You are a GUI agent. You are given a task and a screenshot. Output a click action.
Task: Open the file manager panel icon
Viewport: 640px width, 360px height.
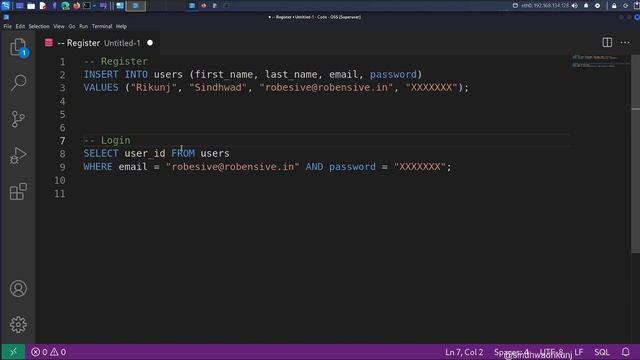point(31,6)
